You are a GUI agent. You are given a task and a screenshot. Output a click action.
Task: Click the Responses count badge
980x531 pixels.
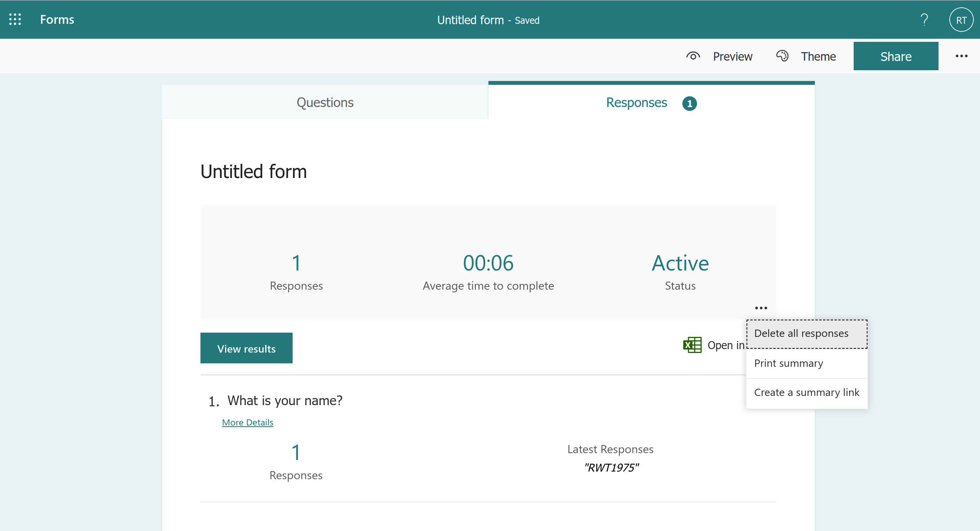(x=689, y=103)
